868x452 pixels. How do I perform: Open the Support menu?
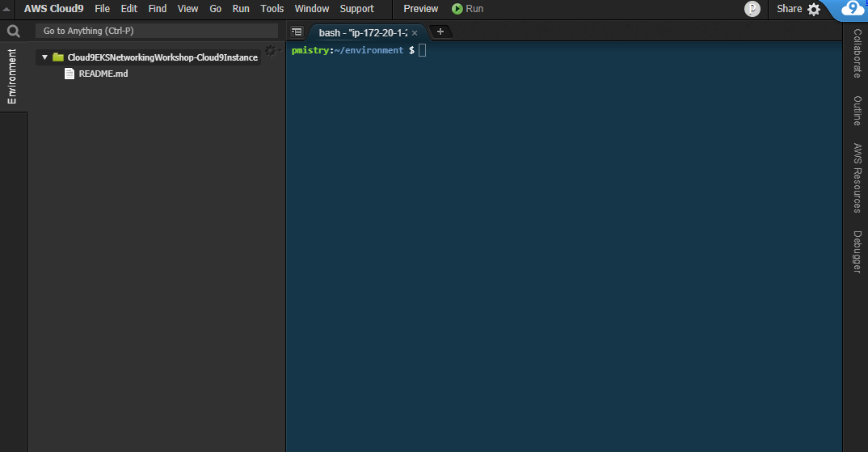(357, 9)
